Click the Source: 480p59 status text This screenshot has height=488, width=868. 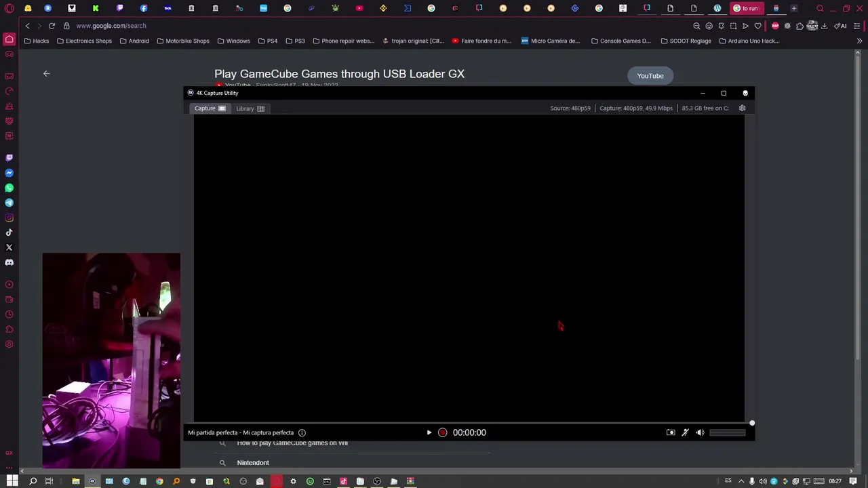pyautogui.click(x=570, y=108)
